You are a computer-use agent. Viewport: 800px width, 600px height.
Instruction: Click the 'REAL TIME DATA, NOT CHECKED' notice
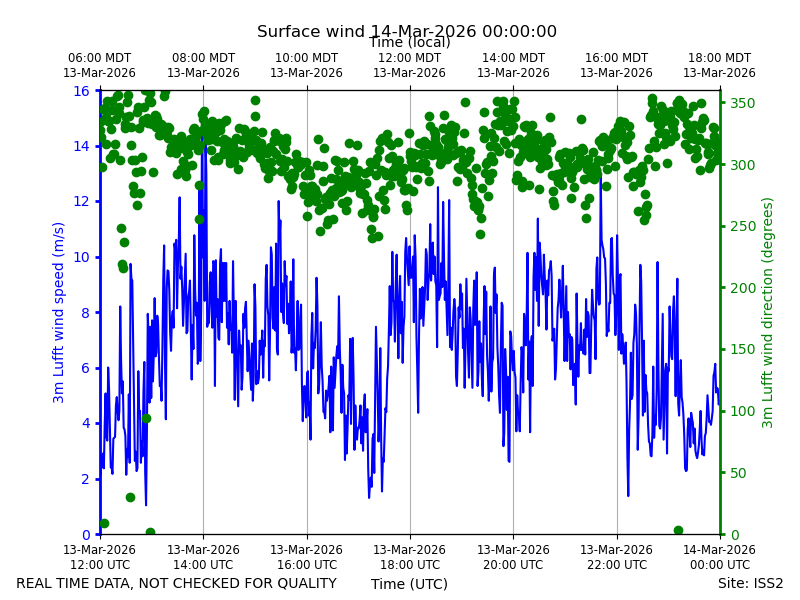pyautogui.click(x=176, y=583)
